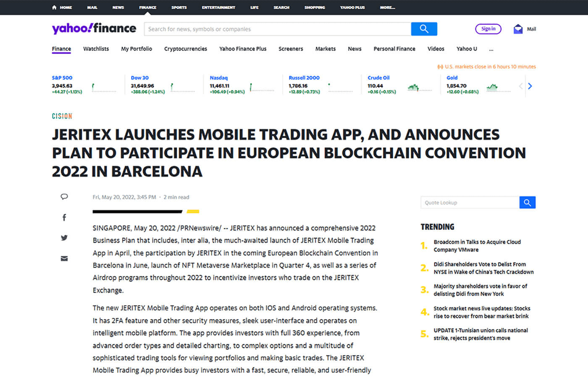Image resolution: width=588 pixels, height=378 pixels.
Task: Click the S&P 500 value 3,945.63
Action: (x=62, y=86)
